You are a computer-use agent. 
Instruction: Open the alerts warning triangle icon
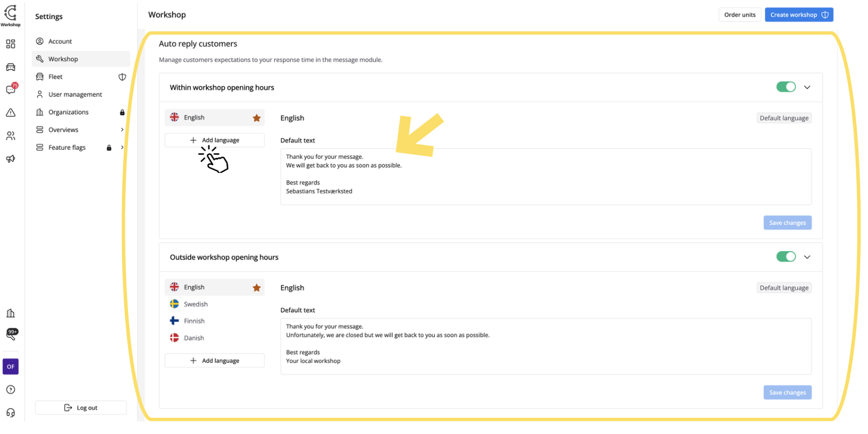point(11,112)
